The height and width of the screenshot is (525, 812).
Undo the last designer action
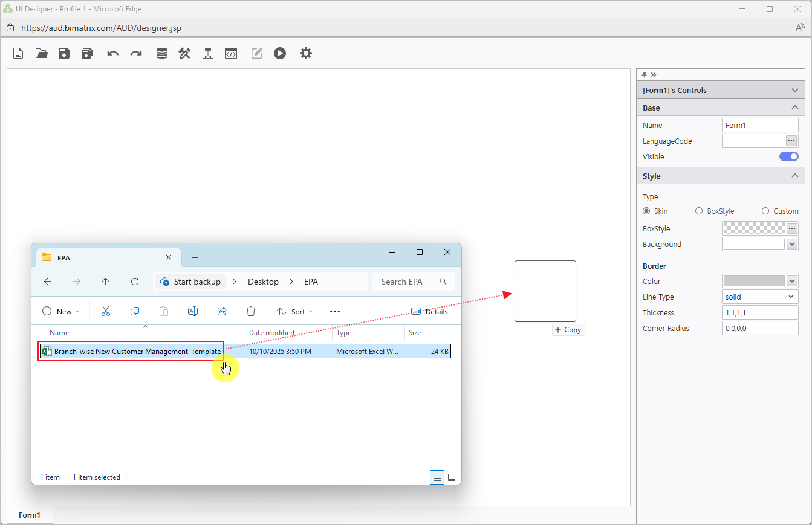[112, 53]
